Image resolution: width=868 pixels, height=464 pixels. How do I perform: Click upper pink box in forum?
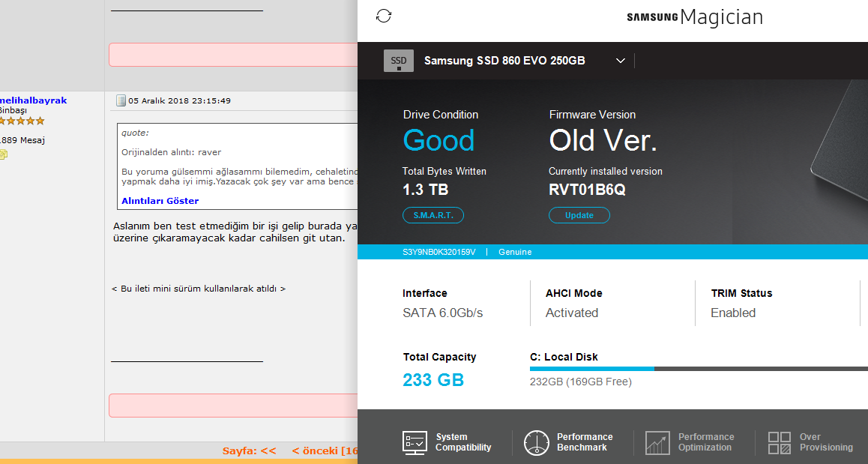pyautogui.click(x=233, y=55)
